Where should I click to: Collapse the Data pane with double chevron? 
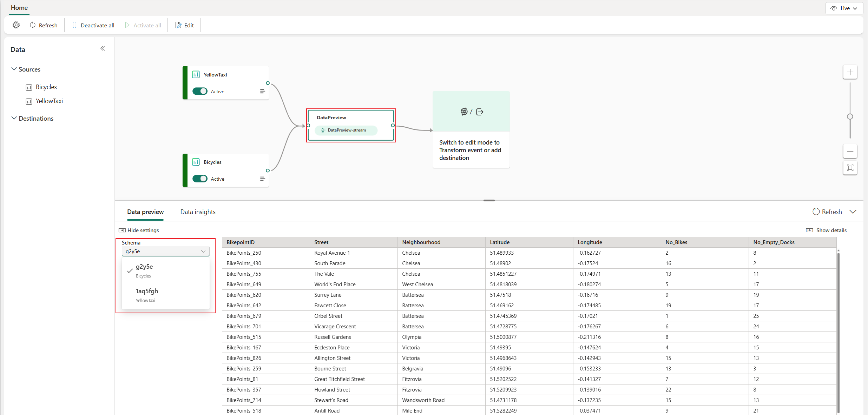click(x=103, y=48)
